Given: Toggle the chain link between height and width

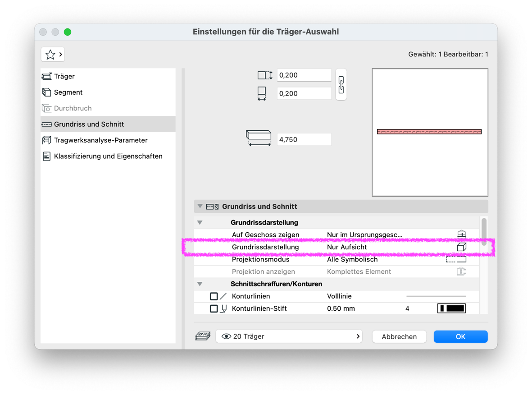Looking at the screenshot, I should 341,85.
